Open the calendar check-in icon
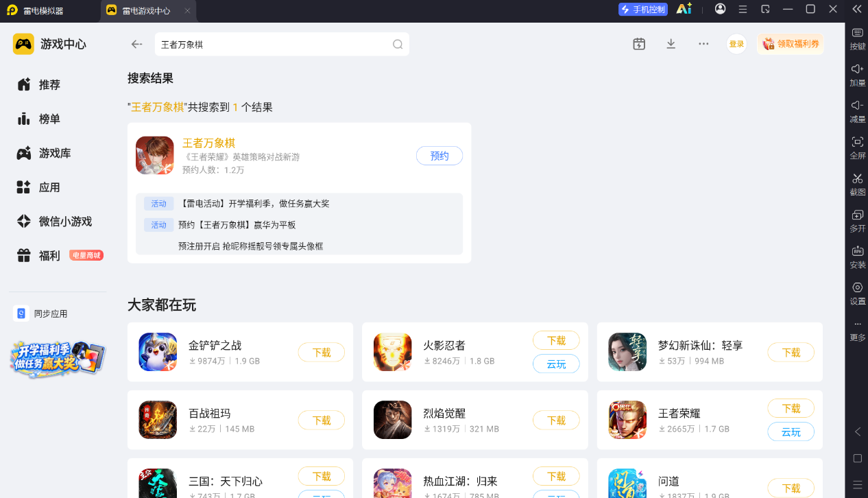 639,44
